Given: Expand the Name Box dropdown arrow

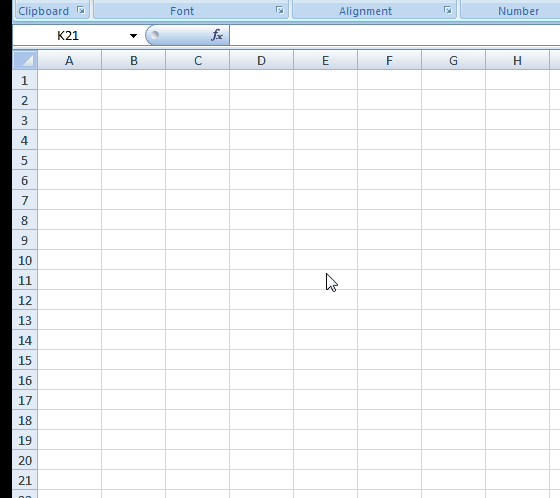Looking at the screenshot, I should click(x=133, y=36).
